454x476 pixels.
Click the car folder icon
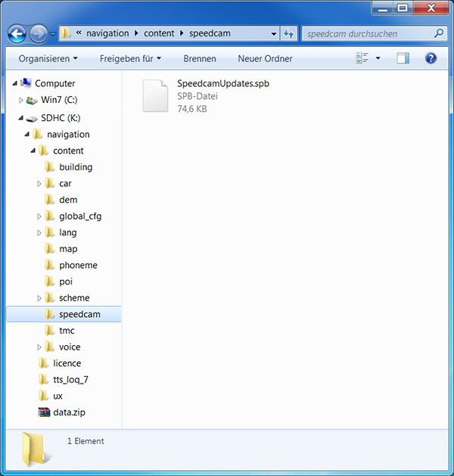(49, 183)
